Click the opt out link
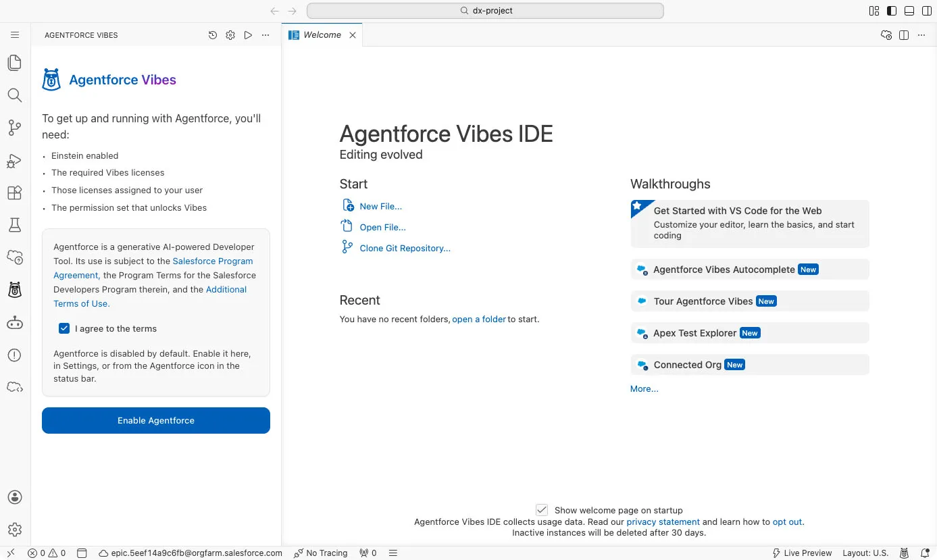 click(788, 521)
